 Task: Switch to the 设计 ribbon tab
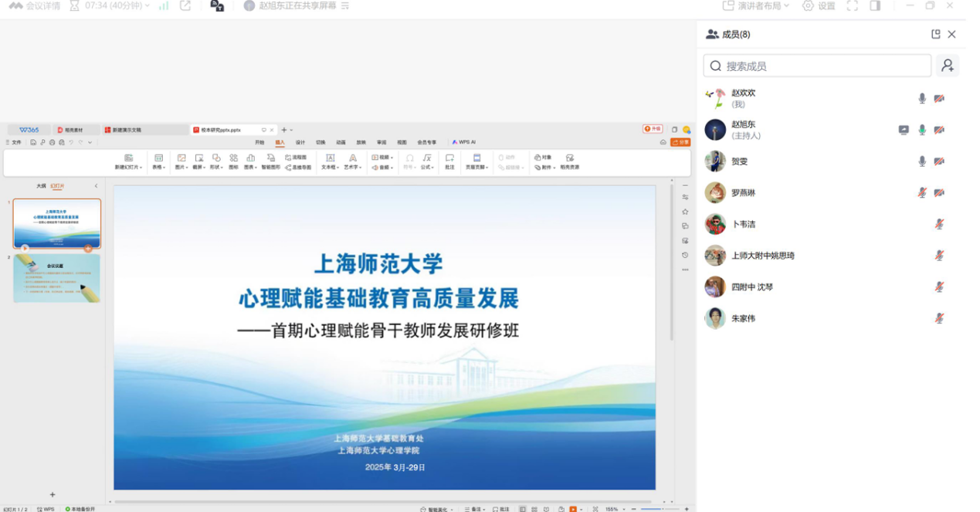pos(300,142)
